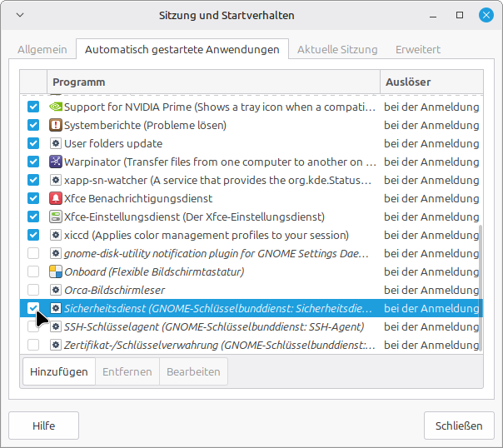Screen dimensions: 503x448
Task: Select the Warpinator row text
Action: tap(220, 162)
